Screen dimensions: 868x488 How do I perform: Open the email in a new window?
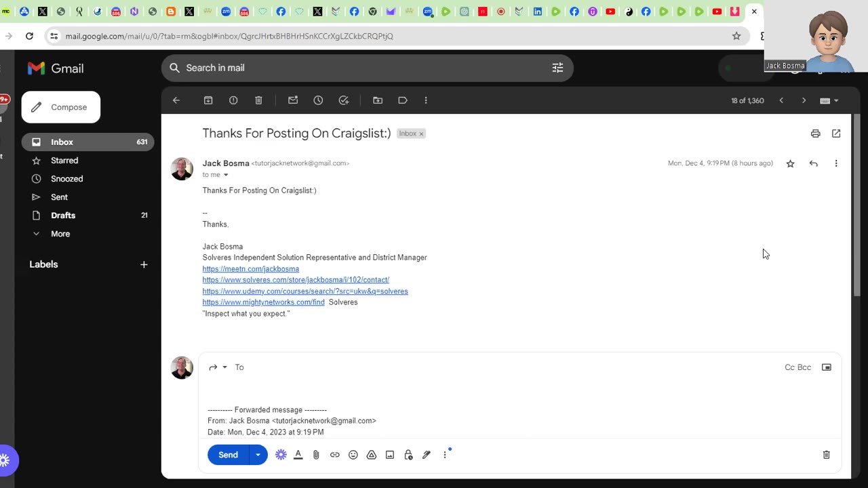[836, 134]
